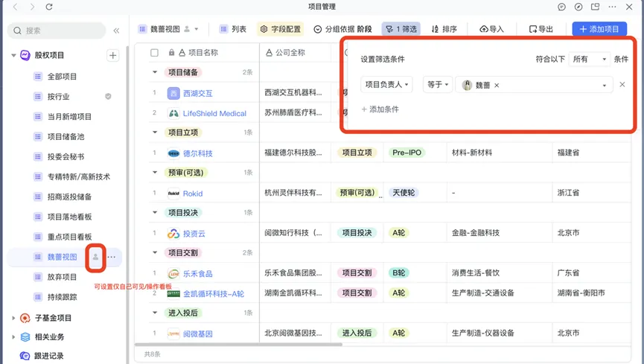Expand the 子基金项目 tree section
The height and width of the screenshot is (364, 644).
[13, 318]
